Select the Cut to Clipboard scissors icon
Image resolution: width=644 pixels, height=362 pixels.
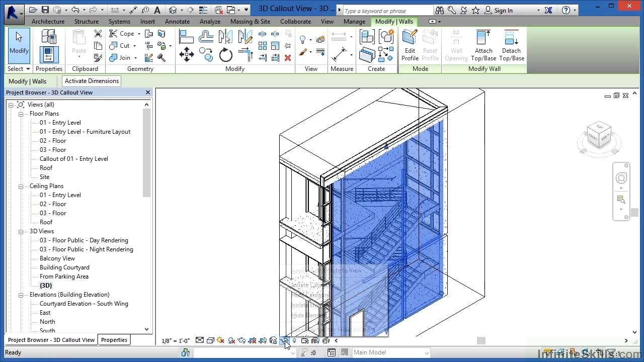coord(98,34)
